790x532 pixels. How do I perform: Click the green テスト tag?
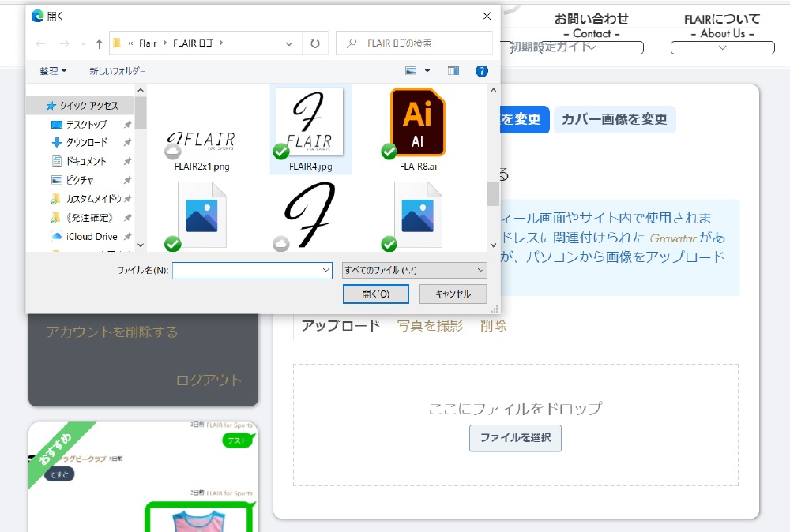click(237, 440)
